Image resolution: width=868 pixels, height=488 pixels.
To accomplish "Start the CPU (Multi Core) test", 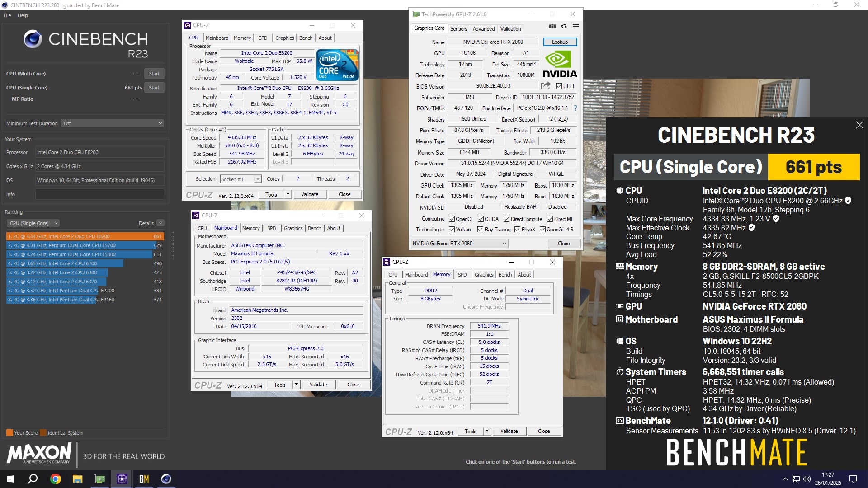I will coord(154,74).
